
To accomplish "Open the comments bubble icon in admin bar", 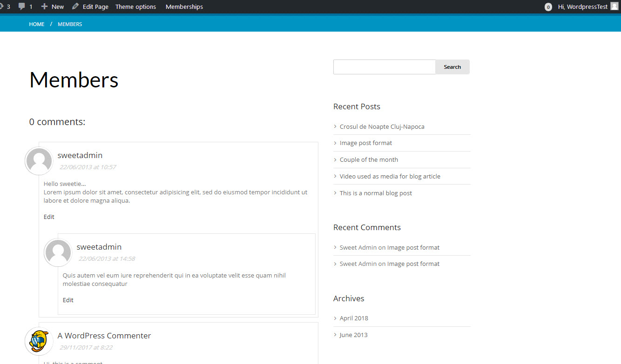I will click(x=22, y=7).
